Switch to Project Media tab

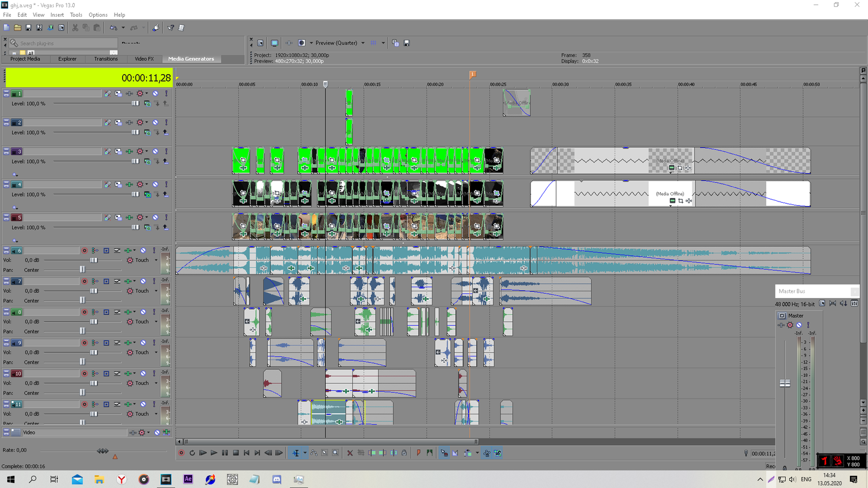(25, 59)
